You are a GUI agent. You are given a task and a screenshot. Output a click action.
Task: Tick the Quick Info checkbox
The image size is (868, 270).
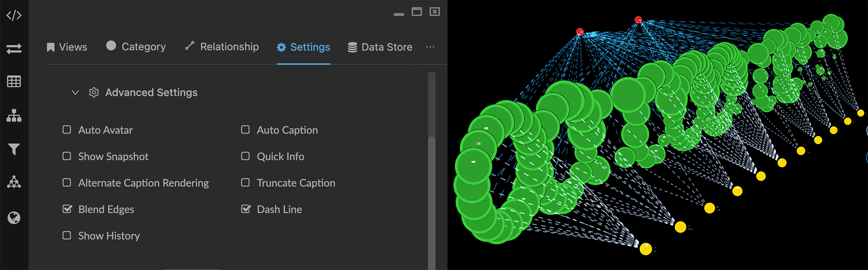pos(245,156)
